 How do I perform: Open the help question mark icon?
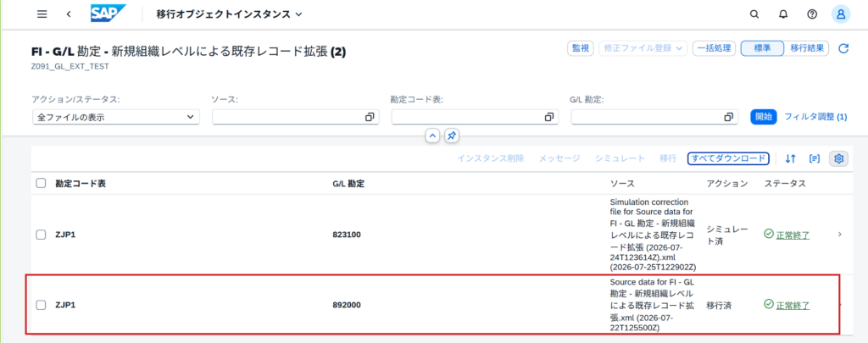pos(812,14)
